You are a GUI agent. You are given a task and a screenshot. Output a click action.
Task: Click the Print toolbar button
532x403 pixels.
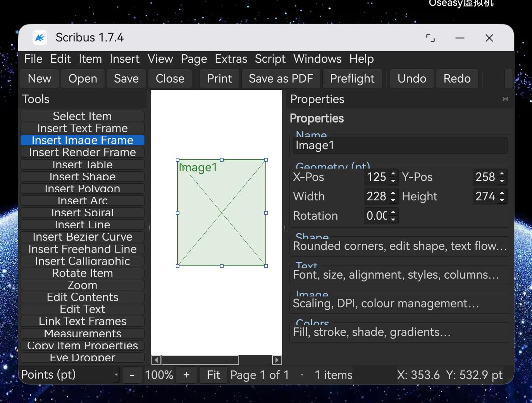click(220, 79)
